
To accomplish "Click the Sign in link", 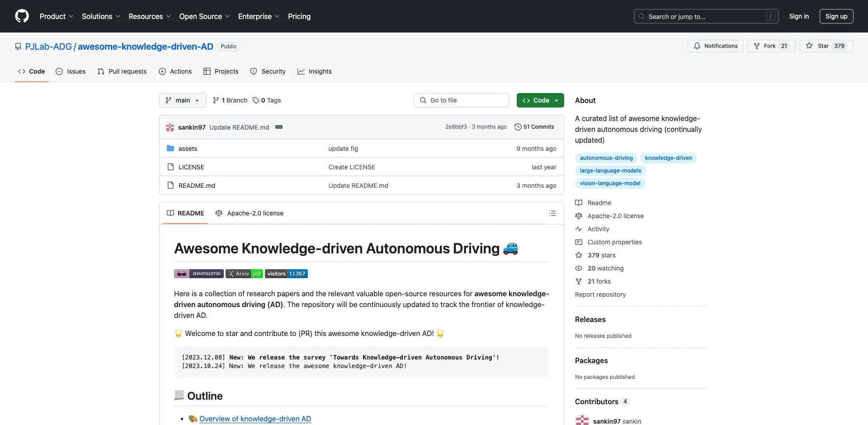I will click(x=799, y=16).
